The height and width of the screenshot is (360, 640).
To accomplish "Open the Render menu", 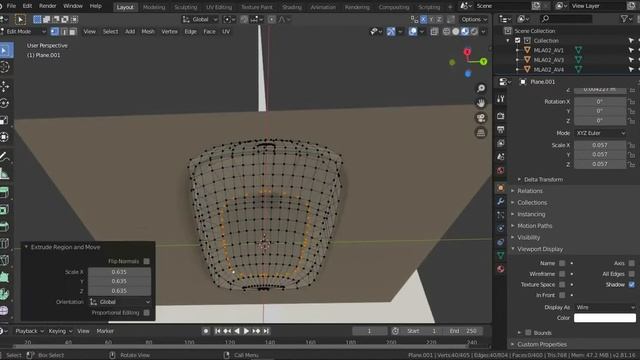I will click(x=48, y=6).
